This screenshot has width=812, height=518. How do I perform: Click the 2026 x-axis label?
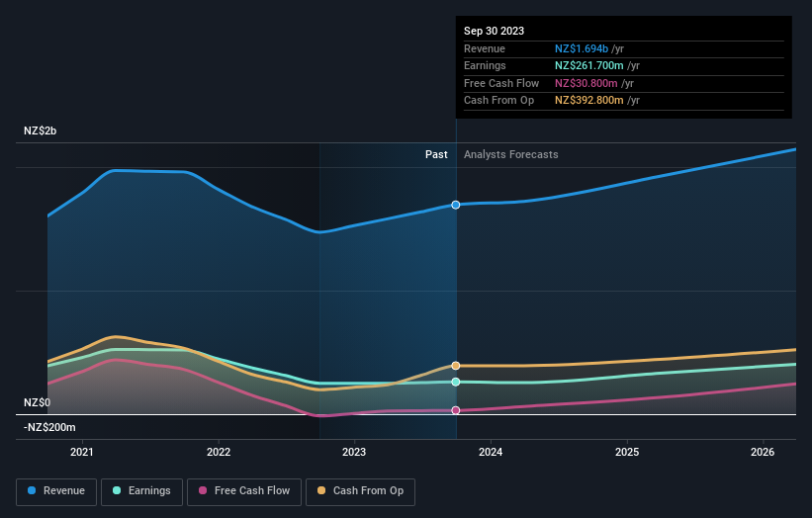click(763, 453)
